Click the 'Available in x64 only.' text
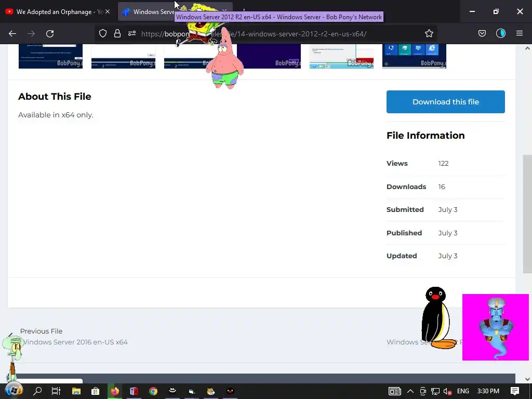 pos(56,115)
